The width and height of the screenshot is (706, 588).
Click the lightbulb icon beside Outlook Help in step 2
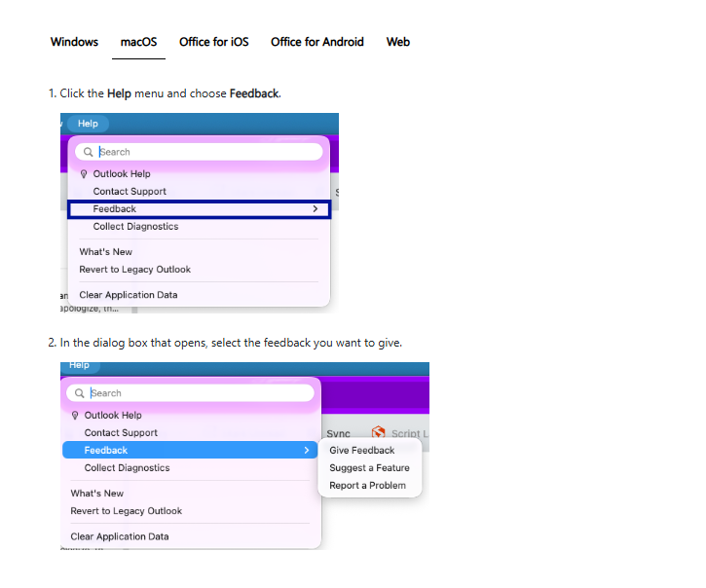point(75,415)
